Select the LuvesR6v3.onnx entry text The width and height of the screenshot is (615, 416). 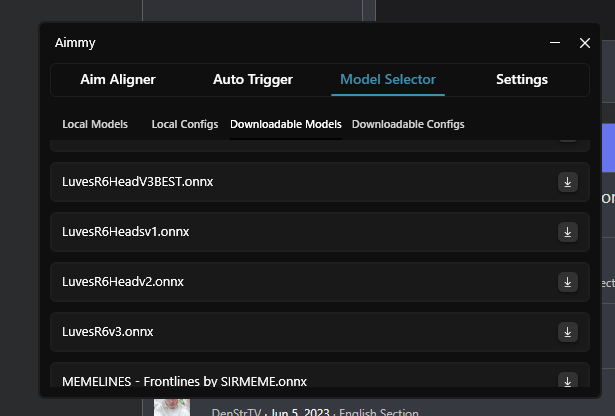[107, 332]
